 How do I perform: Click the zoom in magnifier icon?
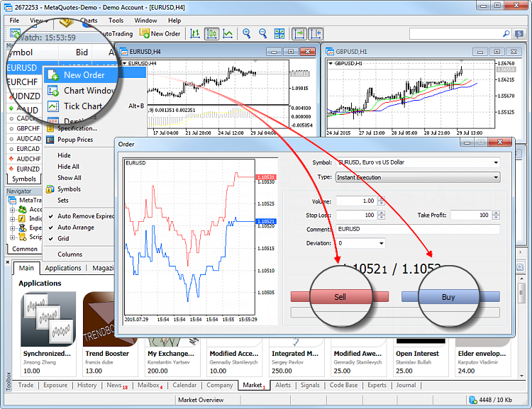pyautogui.click(x=247, y=33)
